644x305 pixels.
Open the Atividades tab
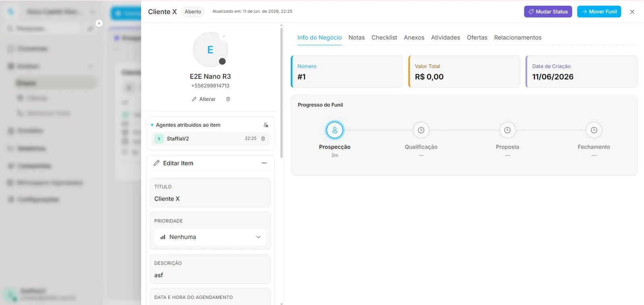pos(446,37)
